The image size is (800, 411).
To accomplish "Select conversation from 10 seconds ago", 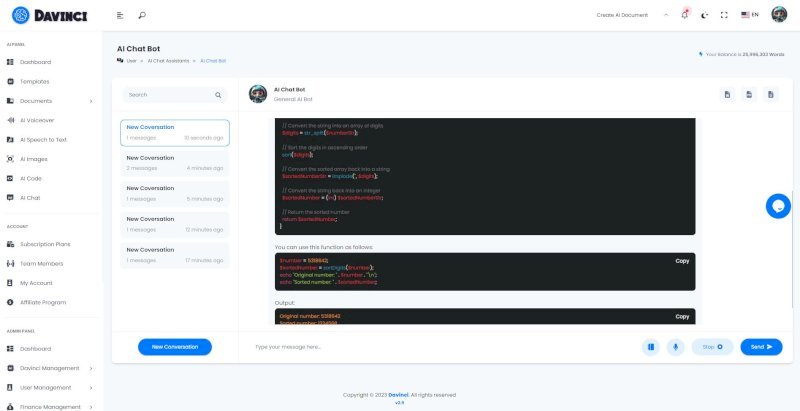I will tap(174, 133).
